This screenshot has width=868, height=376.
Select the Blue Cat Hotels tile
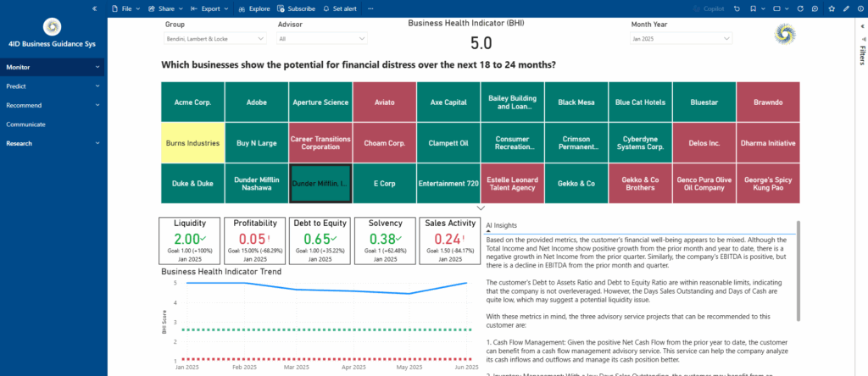(x=640, y=102)
